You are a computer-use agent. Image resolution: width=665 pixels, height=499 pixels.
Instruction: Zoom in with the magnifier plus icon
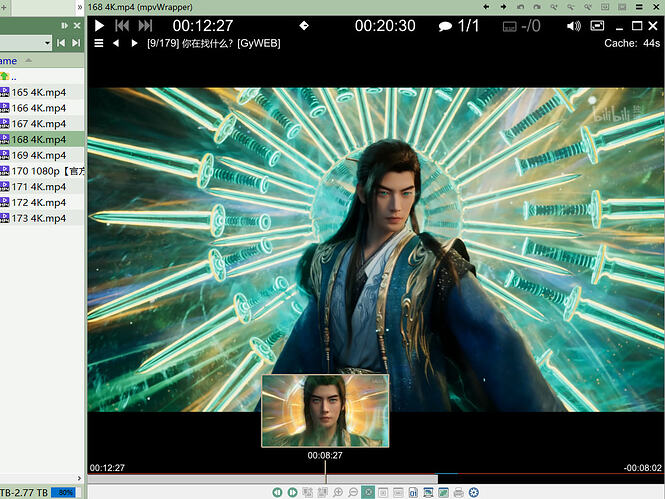[338, 492]
